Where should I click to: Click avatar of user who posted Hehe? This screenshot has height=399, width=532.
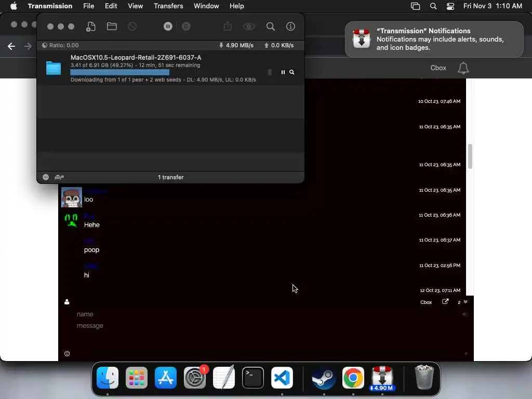click(x=71, y=220)
